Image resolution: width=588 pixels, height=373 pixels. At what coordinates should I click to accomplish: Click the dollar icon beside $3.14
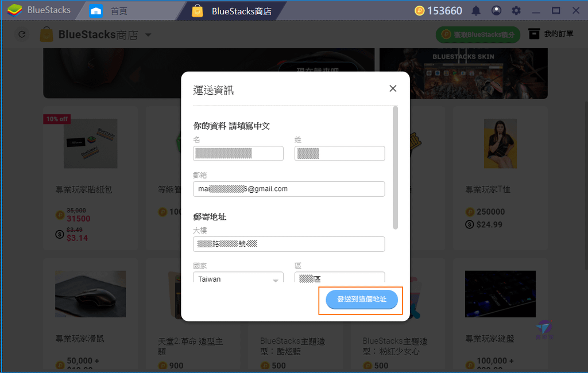point(60,234)
